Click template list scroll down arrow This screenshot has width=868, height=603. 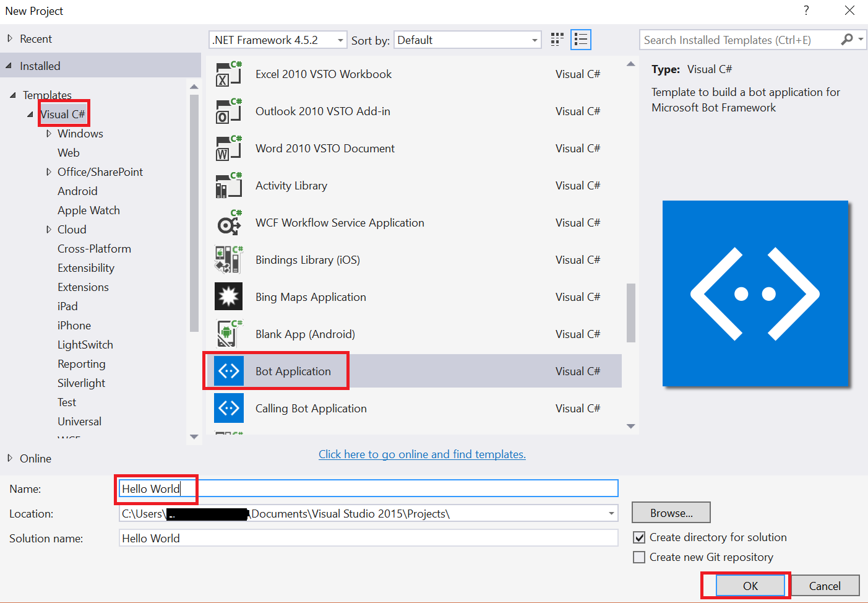631,426
